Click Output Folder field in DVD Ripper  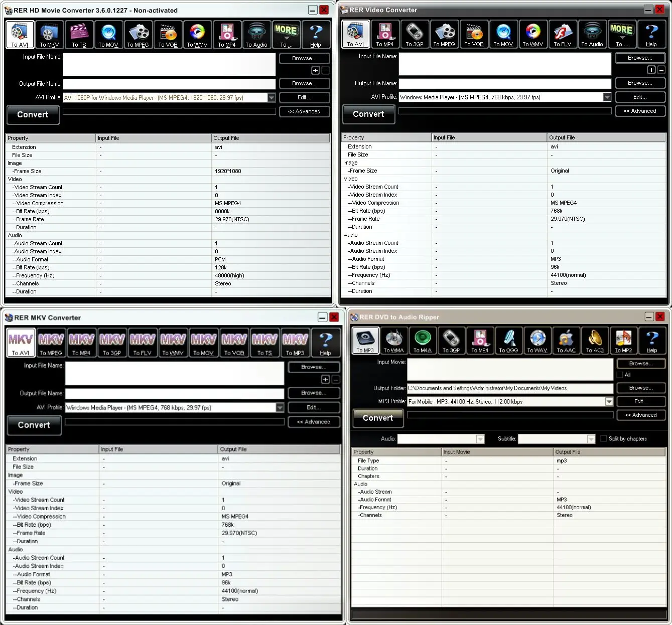510,388
